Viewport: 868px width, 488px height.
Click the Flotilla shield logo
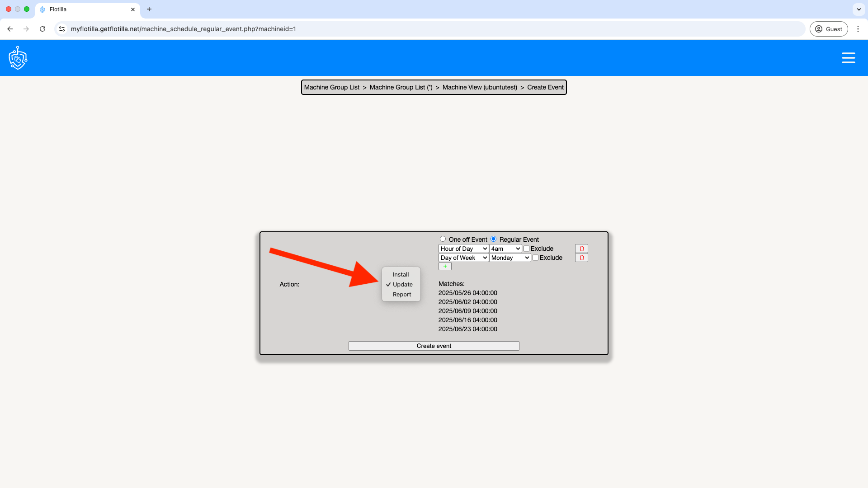pos(18,58)
